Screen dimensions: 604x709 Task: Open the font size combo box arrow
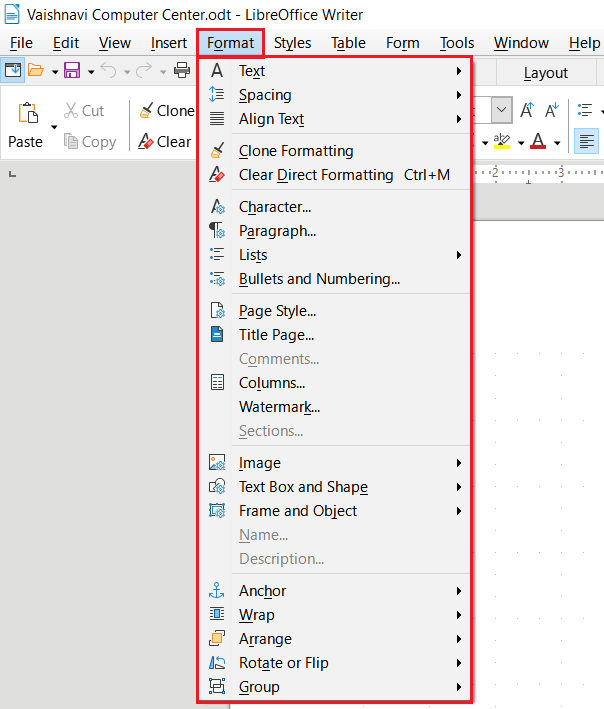tap(501, 110)
